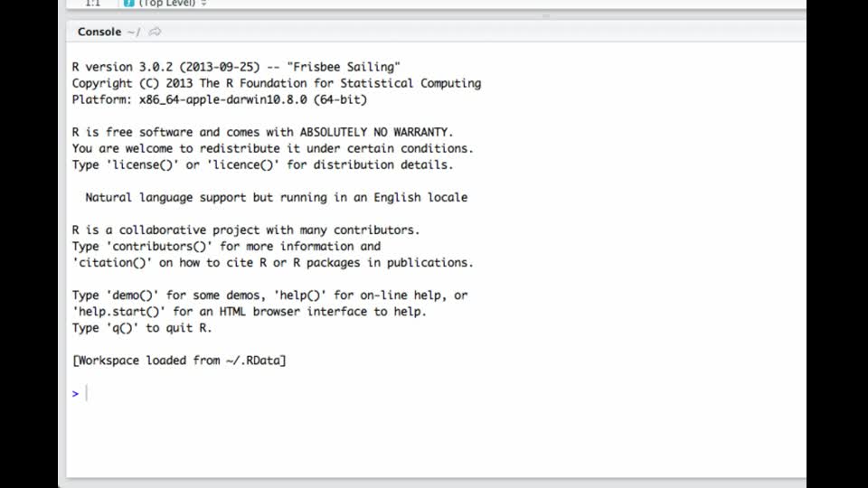Click the view working directory arrow icon

pos(155,32)
